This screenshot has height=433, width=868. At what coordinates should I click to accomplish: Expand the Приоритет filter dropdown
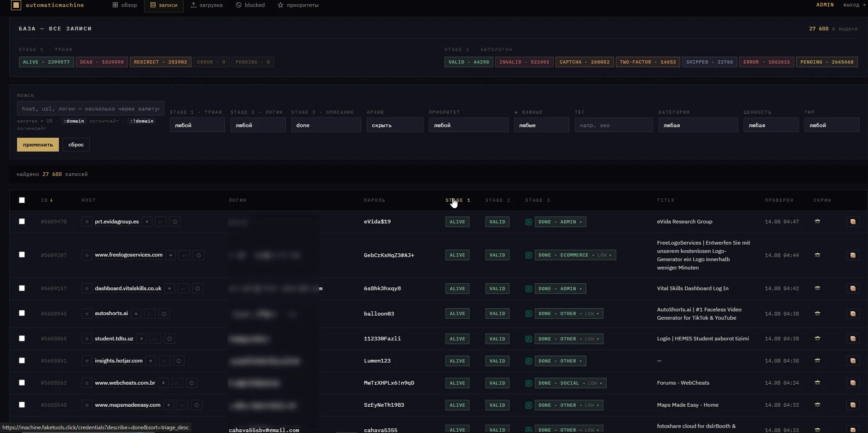tap(469, 125)
